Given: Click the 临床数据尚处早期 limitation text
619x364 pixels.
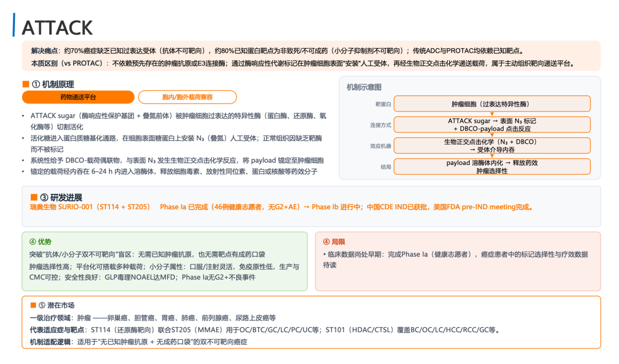Looking at the screenshot, I should 456,260.
